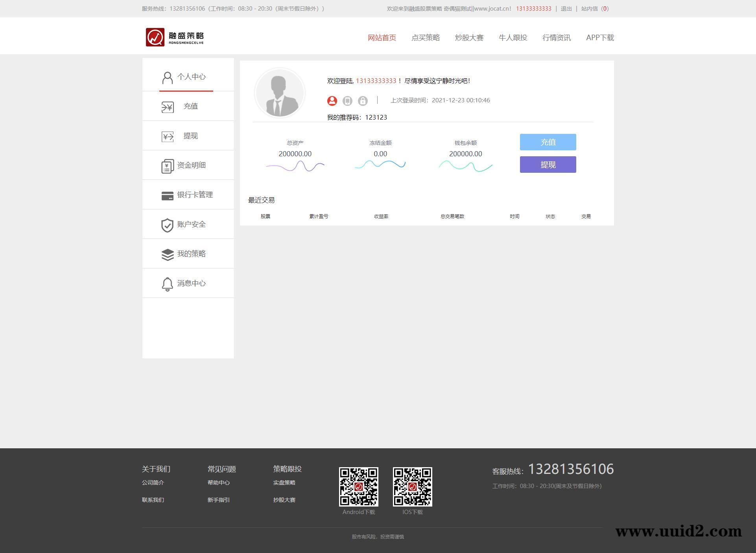Open 消息中心 bell notification icon
This screenshot has height=553, width=756.
(x=167, y=283)
